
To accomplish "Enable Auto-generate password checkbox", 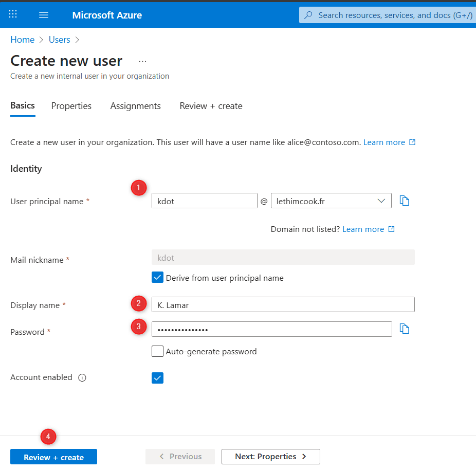I will point(158,352).
